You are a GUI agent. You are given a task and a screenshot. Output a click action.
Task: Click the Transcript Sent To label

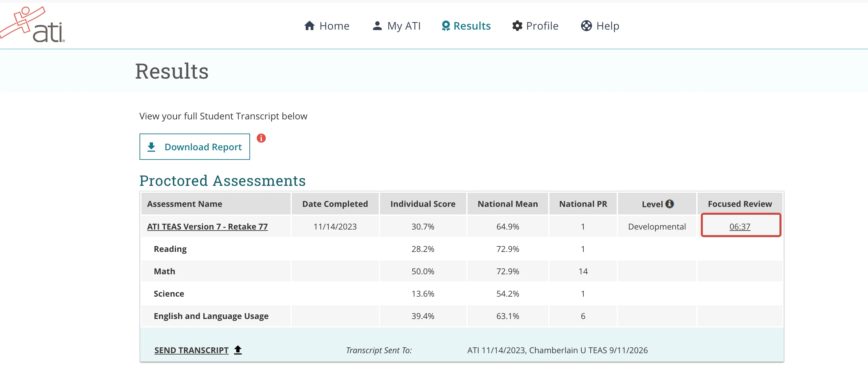coord(379,350)
